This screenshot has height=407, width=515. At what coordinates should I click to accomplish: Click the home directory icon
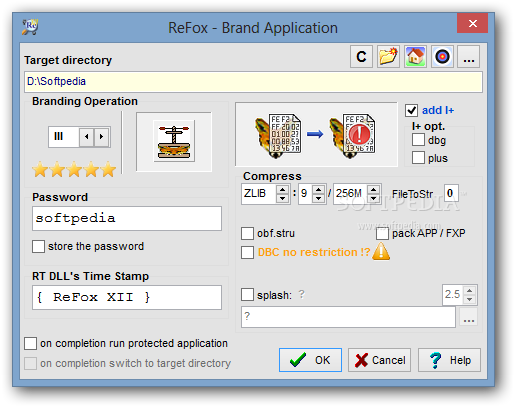(415, 57)
